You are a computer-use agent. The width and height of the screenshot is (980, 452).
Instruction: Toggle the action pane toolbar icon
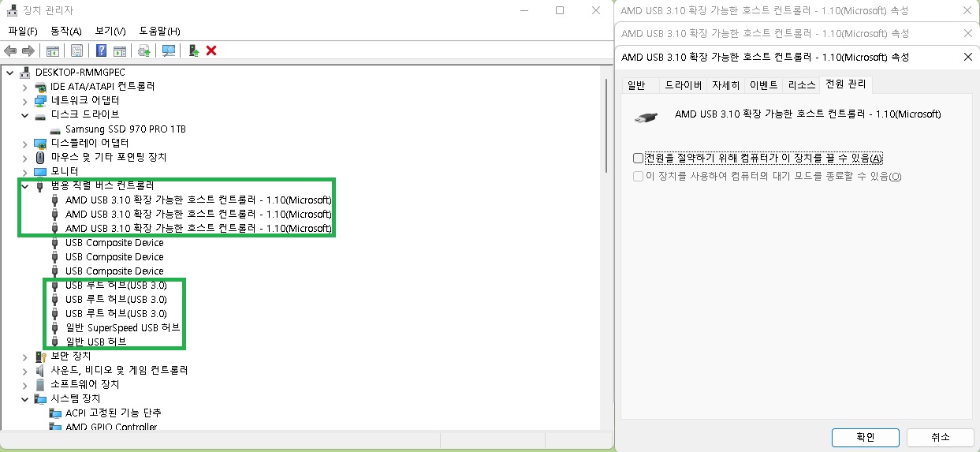click(x=120, y=50)
